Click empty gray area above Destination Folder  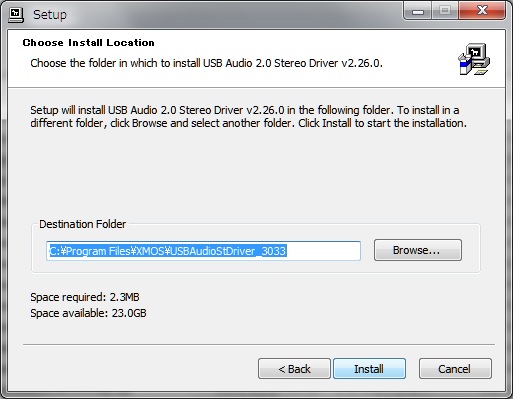pyautogui.click(x=253, y=173)
